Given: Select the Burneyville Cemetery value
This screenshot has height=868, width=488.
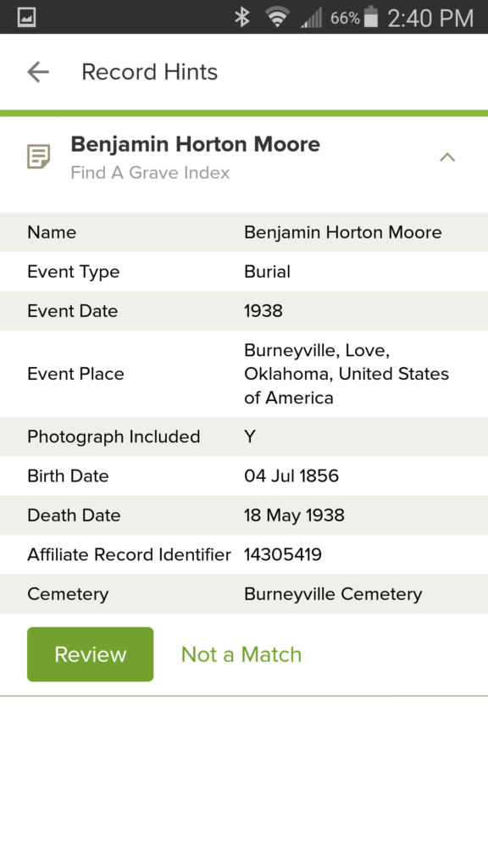Looking at the screenshot, I should pos(333,594).
